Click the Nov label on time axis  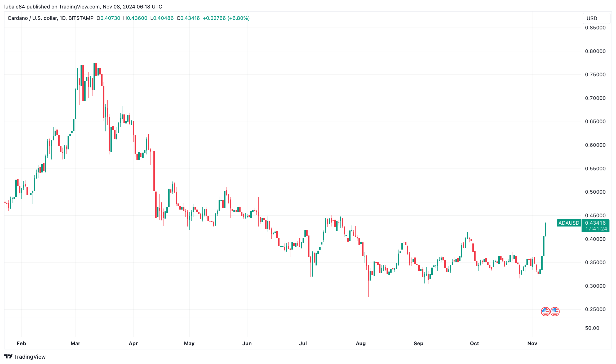532,343
